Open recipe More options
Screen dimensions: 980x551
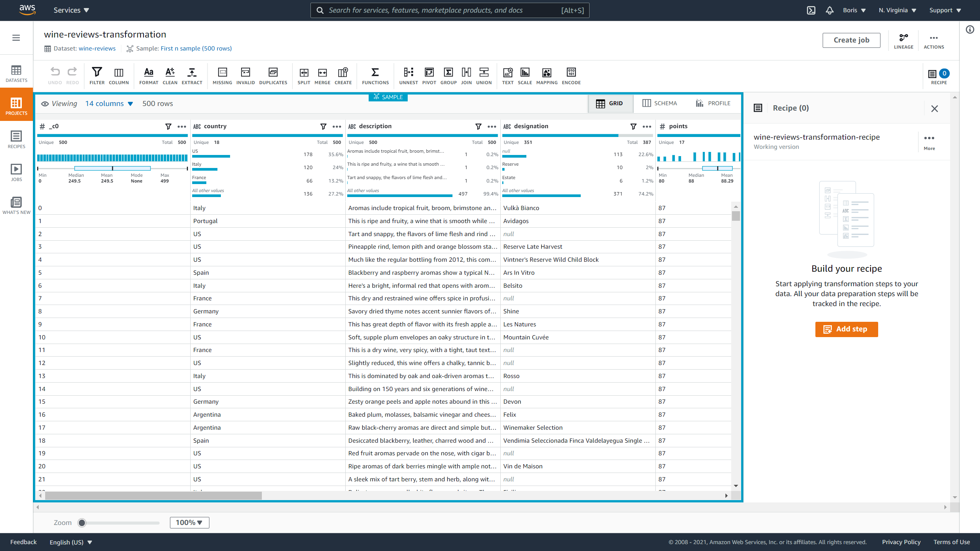(929, 142)
